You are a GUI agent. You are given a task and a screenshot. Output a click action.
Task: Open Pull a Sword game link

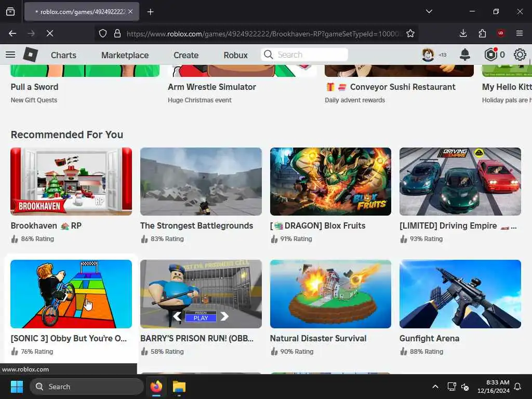click(34, 87)
